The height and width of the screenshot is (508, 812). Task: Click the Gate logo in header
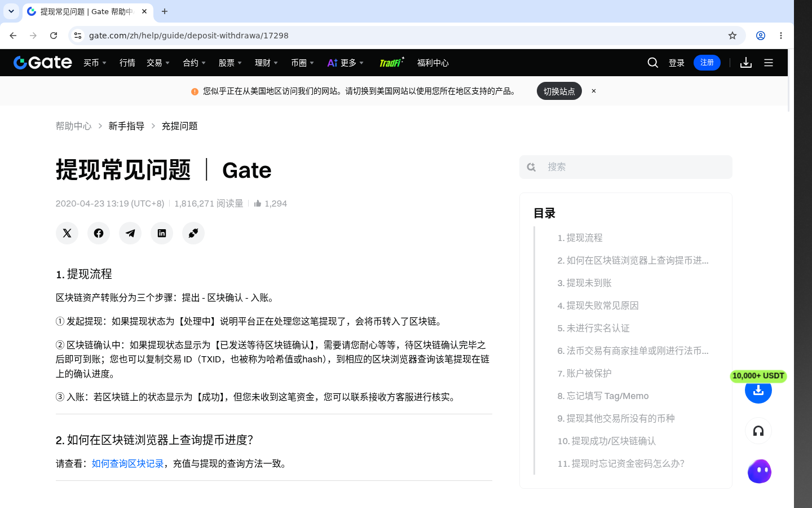click(x=43, y=63)
